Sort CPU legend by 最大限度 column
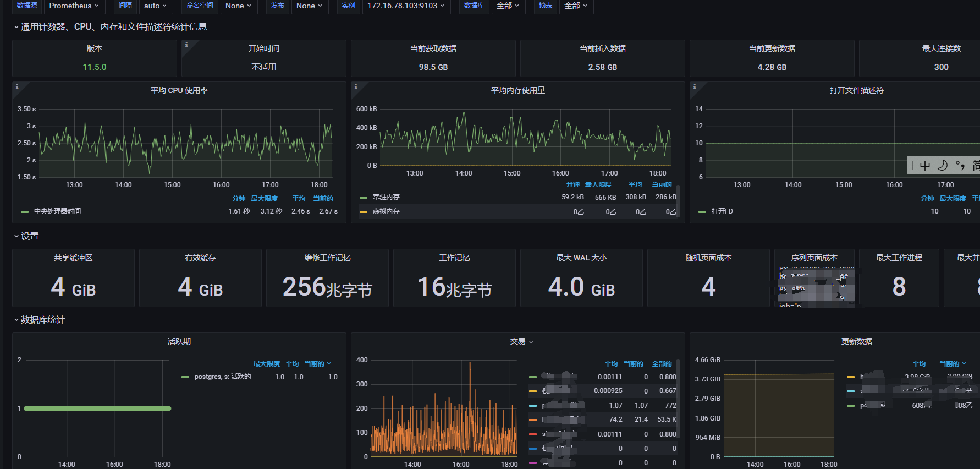 (265, 198)
